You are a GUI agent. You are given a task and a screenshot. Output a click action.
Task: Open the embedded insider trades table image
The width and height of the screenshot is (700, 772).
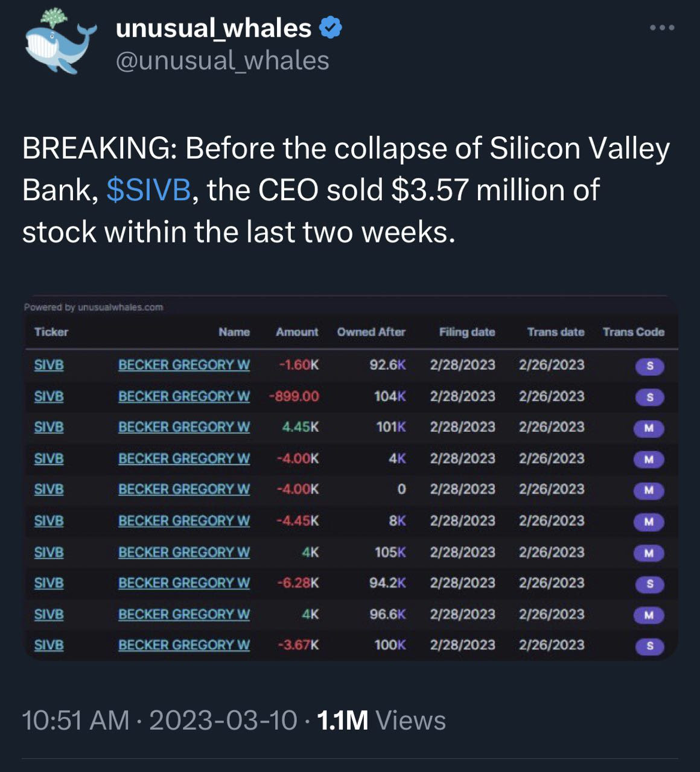[x=351, y=478]
